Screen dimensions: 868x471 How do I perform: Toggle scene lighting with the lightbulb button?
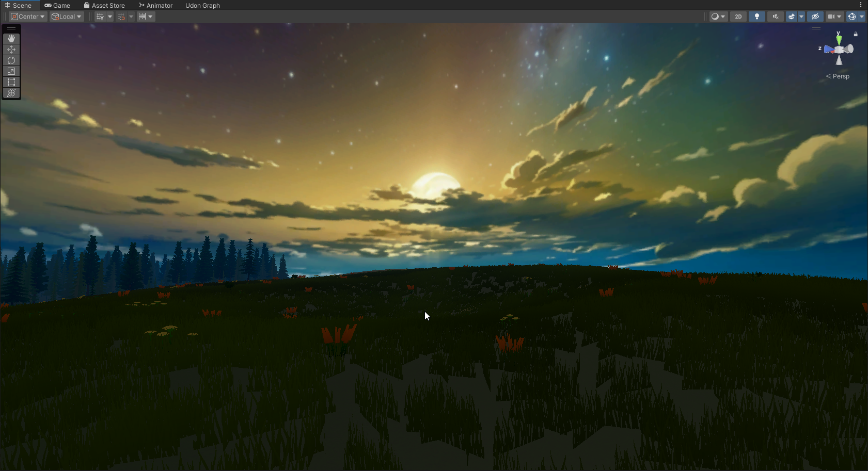[x=757, y=17]
